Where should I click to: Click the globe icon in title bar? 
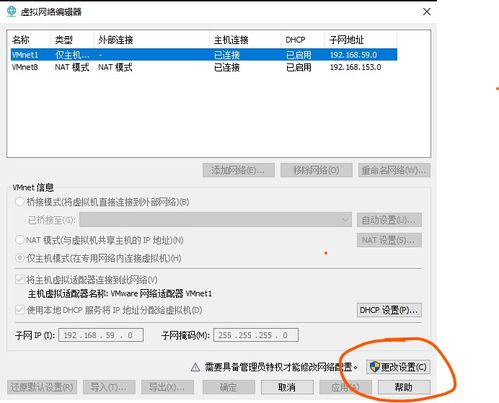tap(11, 11)
